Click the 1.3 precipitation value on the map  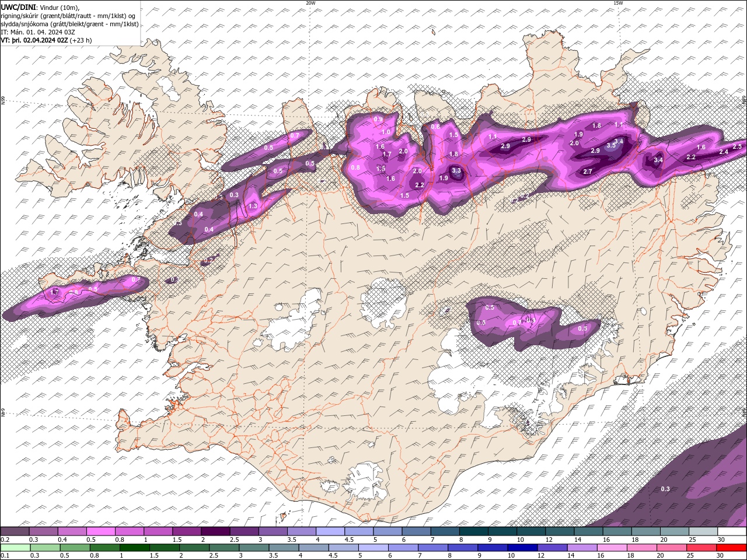253,206
